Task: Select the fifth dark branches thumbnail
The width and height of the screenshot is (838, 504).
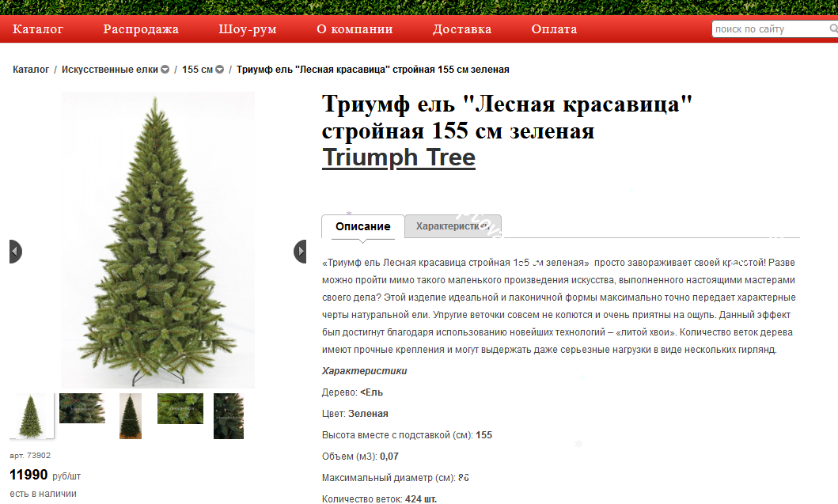Action: [229, 416]
